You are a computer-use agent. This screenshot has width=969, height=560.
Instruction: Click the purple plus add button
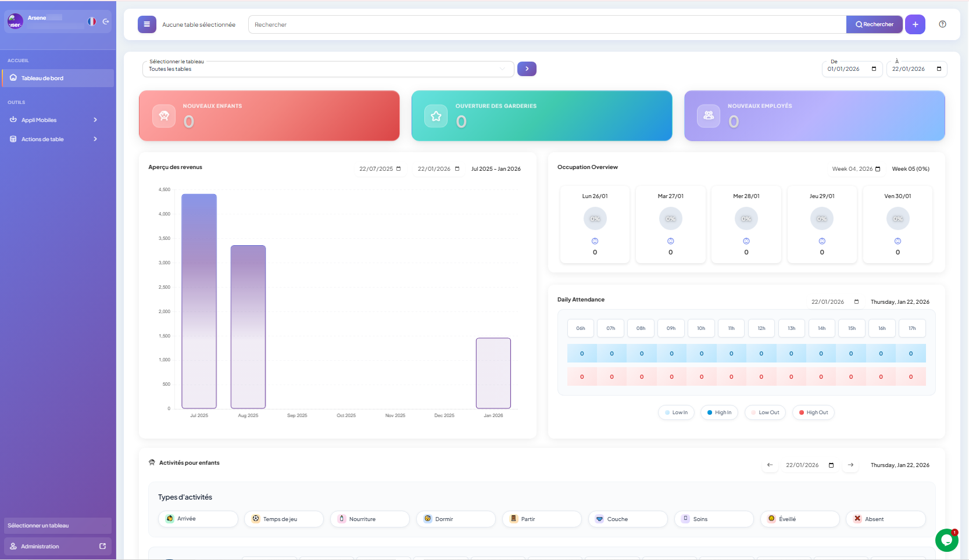[x=915, y=24]
